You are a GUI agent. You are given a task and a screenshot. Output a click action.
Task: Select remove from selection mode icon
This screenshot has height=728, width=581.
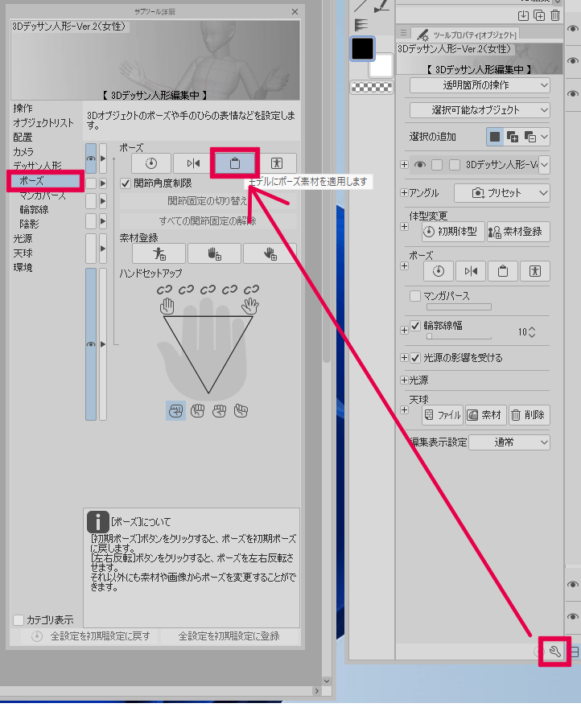(530, 137)
